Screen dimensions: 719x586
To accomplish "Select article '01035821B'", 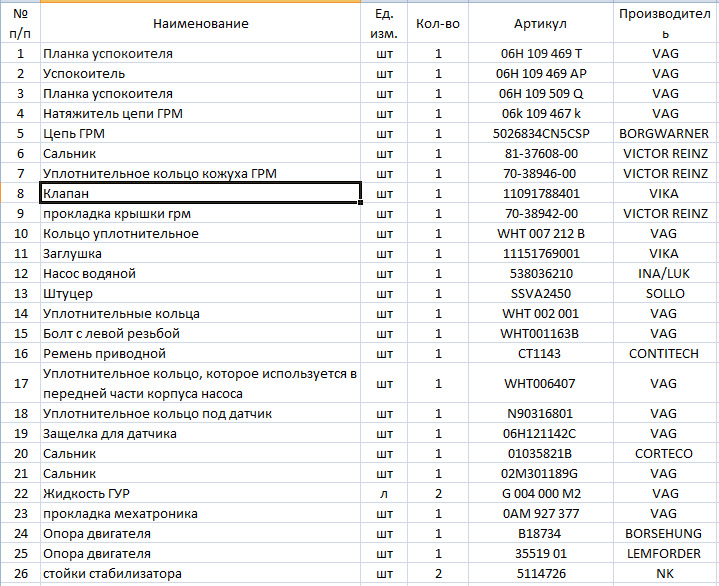I will [x=541, y=453].
